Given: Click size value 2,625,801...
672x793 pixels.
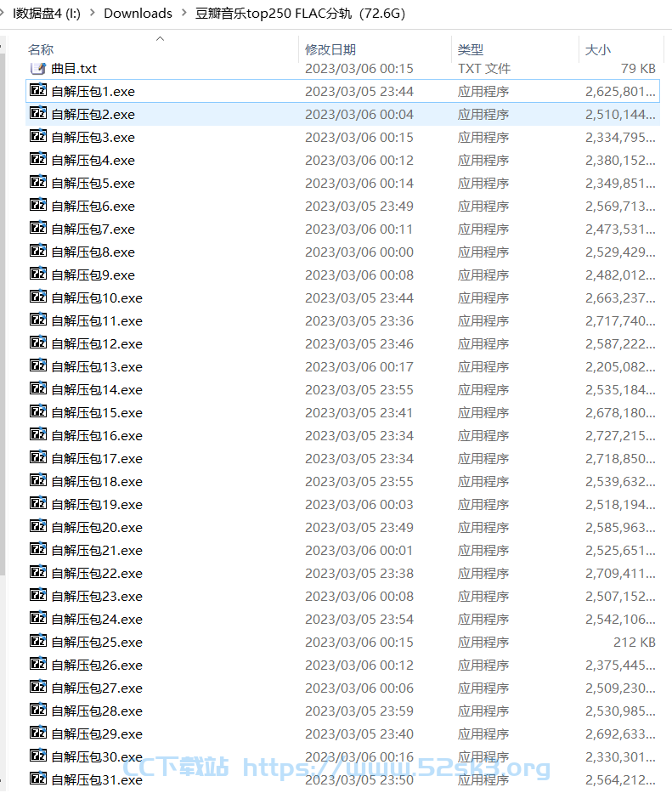Looking at the screenshot, I should 620,92.
